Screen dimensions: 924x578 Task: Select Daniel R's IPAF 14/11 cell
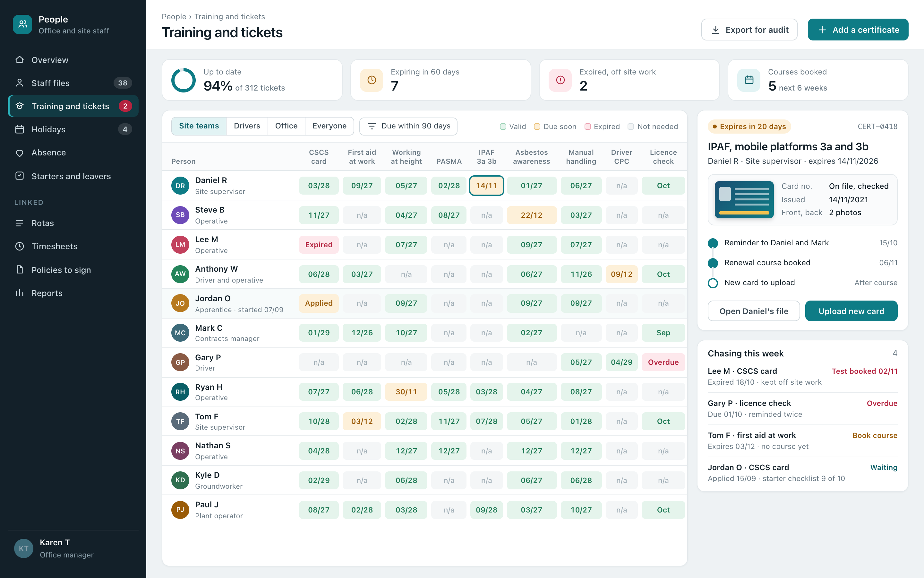[x=486, y=186]
